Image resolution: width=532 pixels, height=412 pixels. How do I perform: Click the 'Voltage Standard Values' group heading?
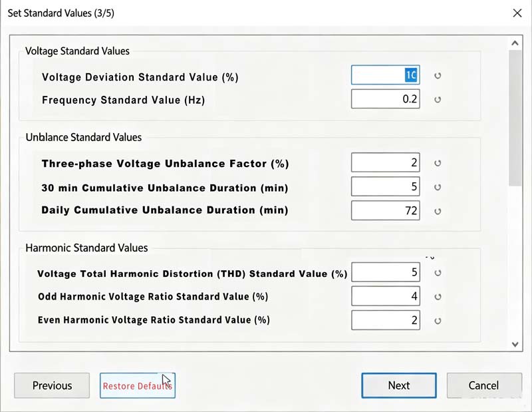point(77,51)
